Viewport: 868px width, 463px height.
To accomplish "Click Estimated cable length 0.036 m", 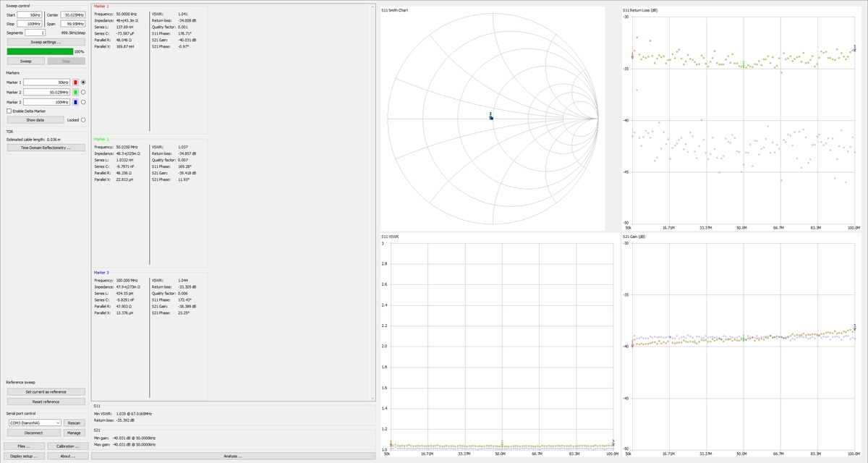I will [x=33, y=139].
